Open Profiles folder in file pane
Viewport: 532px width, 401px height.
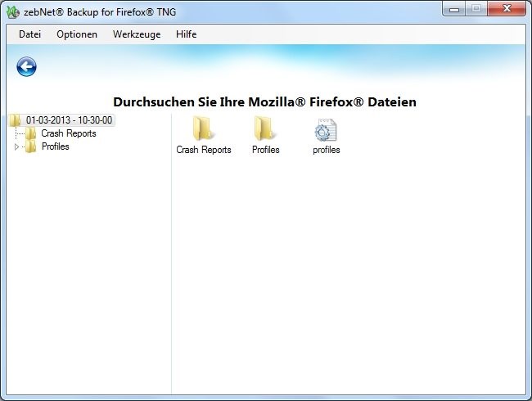pyautogui.click(x=265, y=128)
